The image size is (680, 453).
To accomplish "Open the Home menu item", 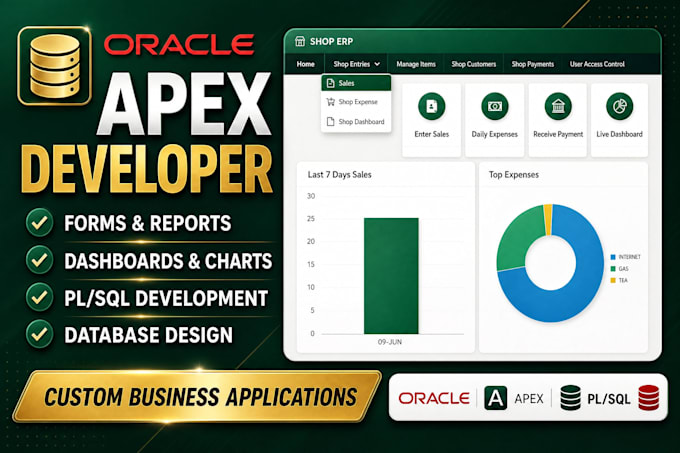I will coord(305,64).
